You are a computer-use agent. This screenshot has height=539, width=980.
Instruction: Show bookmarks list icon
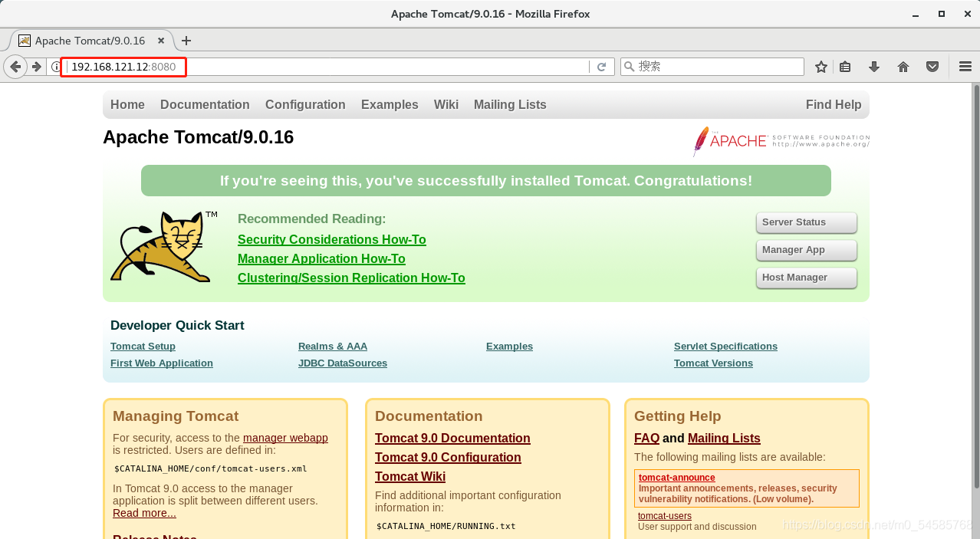845,67
